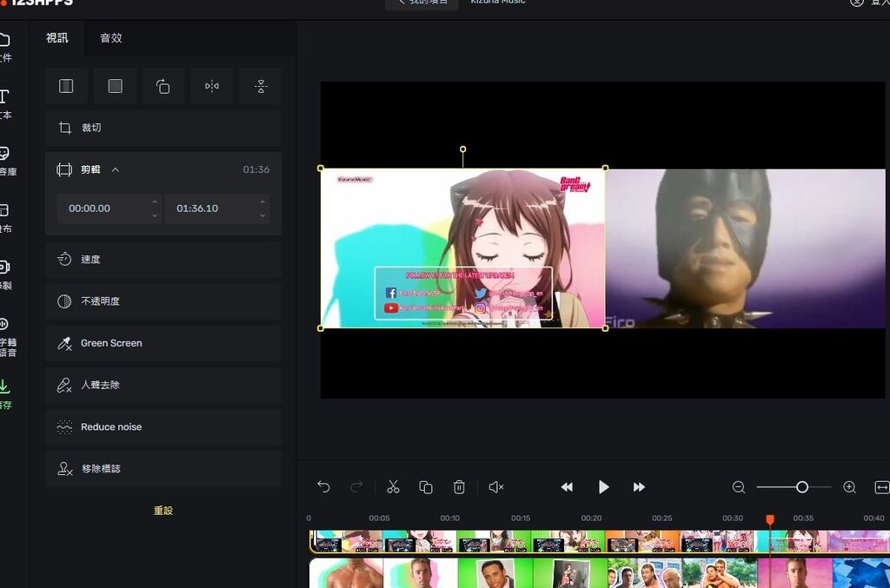Zoom in the timeline with plus magnifier
890x588 pixels.
pos(850,487)
